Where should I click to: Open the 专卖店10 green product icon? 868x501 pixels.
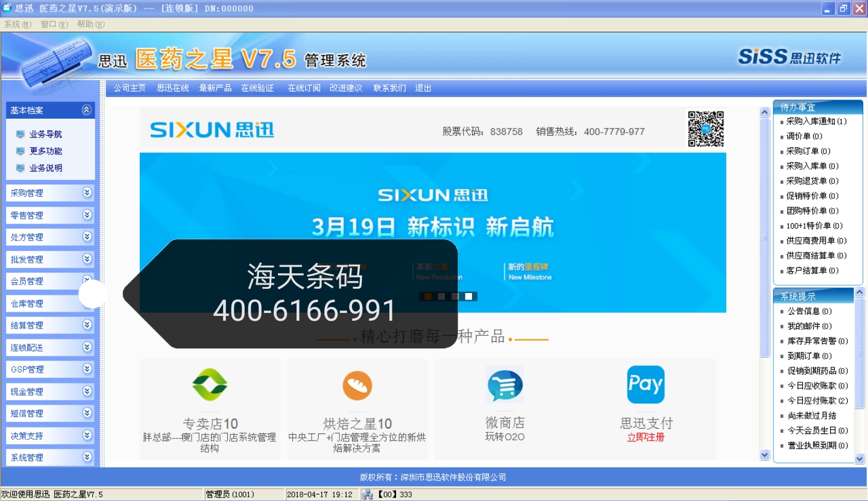[x=209, y=385]
